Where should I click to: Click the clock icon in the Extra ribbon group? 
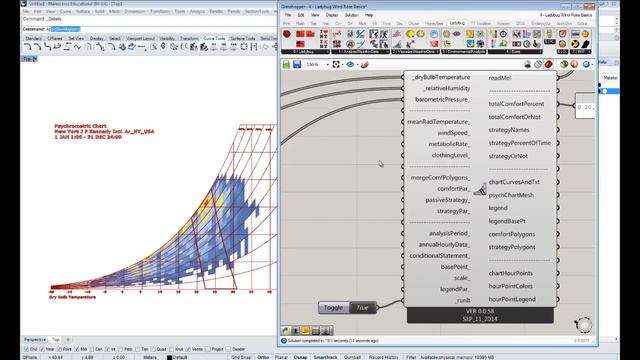(503, 34)
